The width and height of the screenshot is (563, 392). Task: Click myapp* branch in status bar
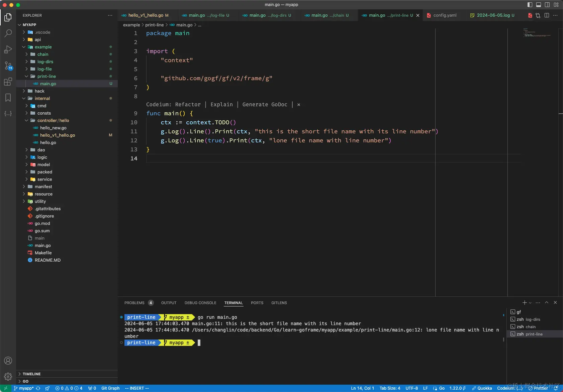coord(24,388)
